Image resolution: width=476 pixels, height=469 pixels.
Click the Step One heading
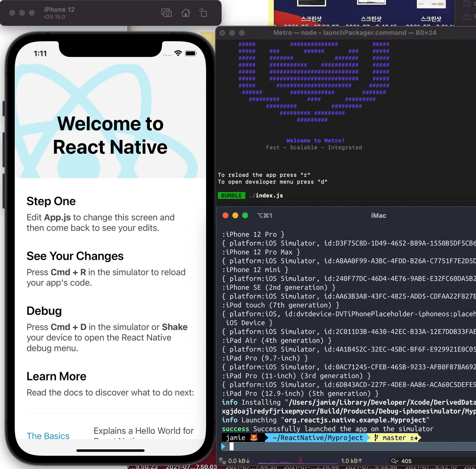[51, 201]
